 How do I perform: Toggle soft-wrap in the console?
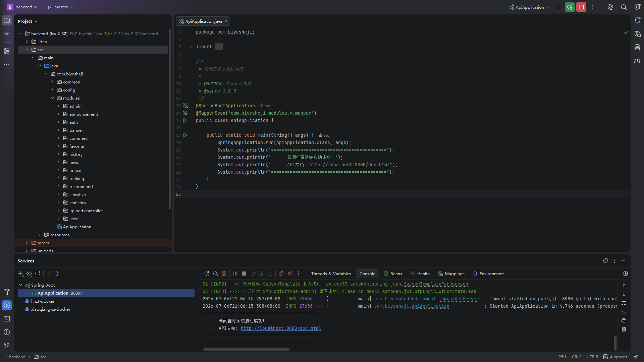[x=624, y=303]
